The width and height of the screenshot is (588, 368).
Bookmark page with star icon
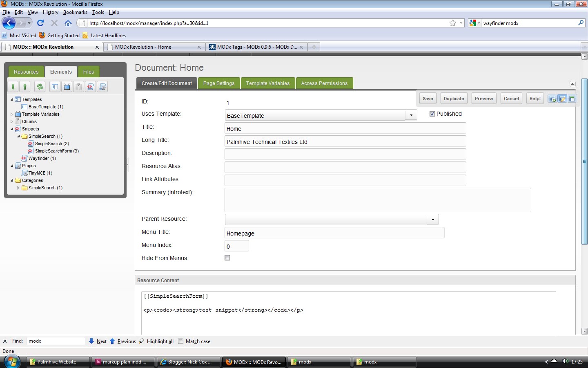(x=453, y=23)
